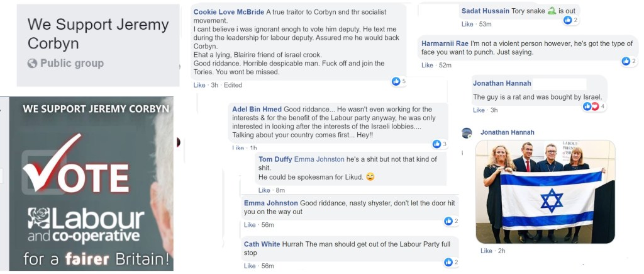644x274 pixels.
Task: Click the reaction icon on Sadat Hussain's comment
Action: 567,20
